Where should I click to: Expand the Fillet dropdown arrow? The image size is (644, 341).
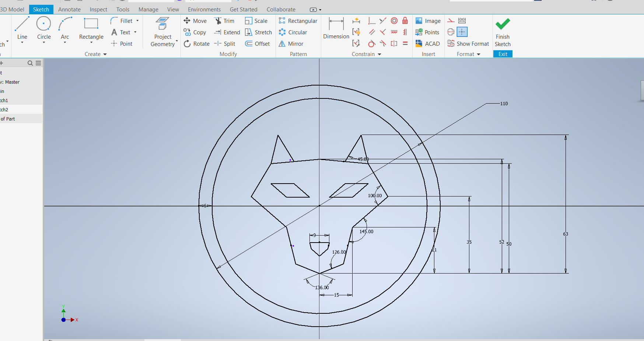coord(137,21)
